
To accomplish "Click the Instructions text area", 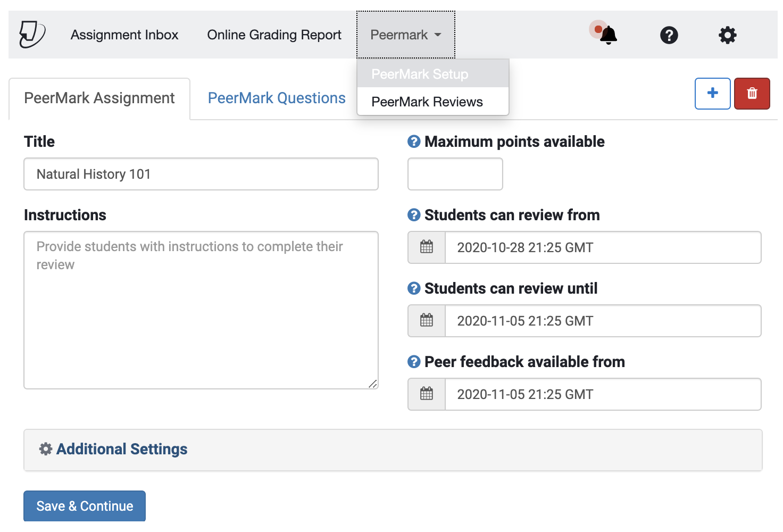I will click(201, 310).
